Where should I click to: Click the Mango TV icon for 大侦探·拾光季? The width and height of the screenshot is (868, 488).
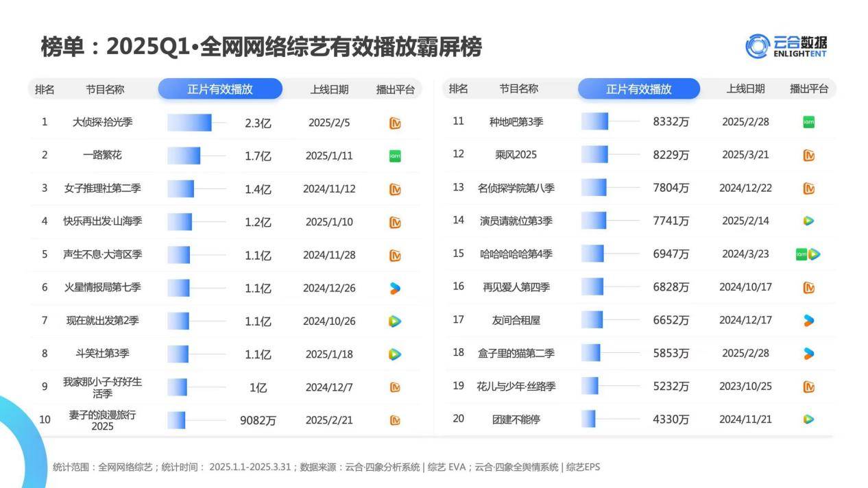tap(395, 123)
